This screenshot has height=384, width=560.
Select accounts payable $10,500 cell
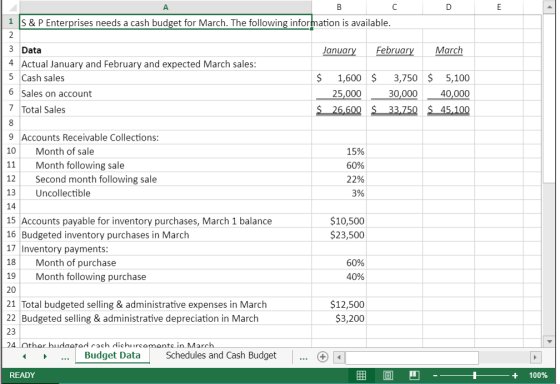click(x=339, y=221)
